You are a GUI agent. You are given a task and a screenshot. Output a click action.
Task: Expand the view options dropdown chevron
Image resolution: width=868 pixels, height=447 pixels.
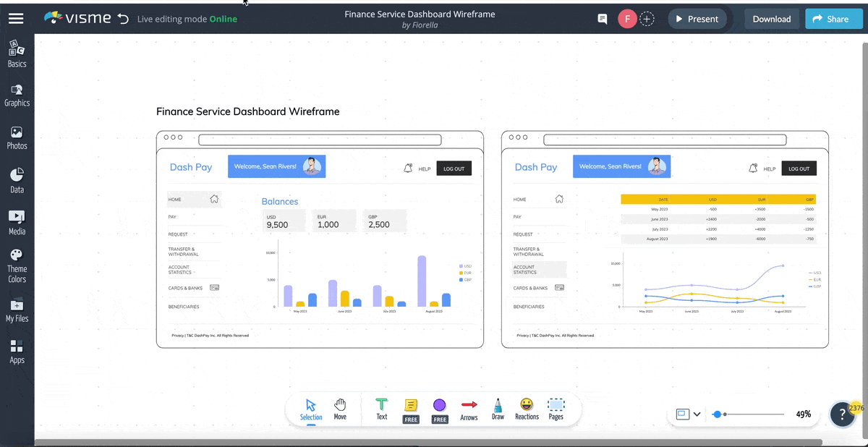pyautogui.click(x=697, y=414)
